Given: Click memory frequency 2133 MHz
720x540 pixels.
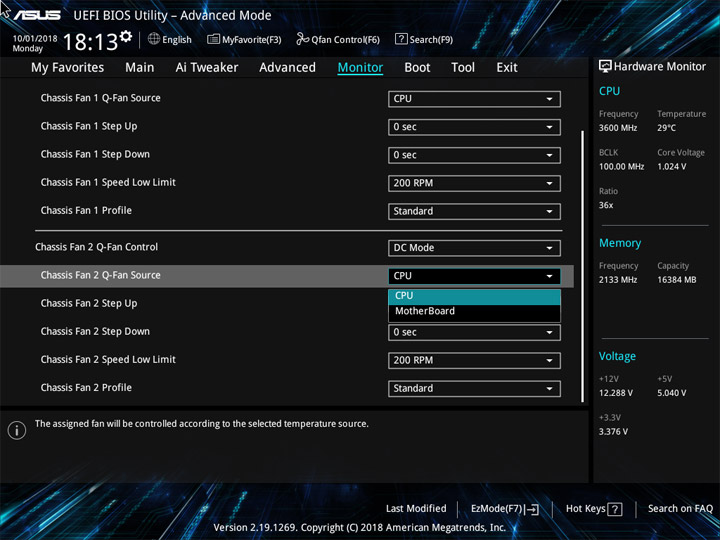Looking at the screenshot, I should click(618, 280).
